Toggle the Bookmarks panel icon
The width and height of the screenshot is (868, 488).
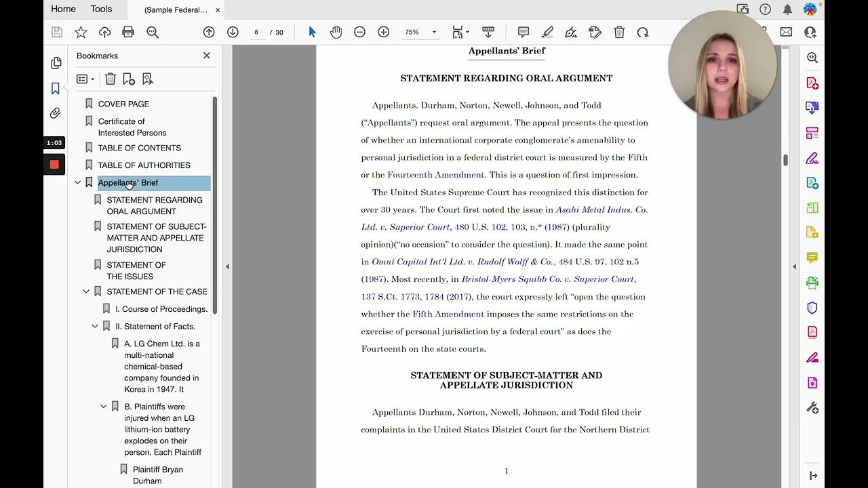pos(56,88)
